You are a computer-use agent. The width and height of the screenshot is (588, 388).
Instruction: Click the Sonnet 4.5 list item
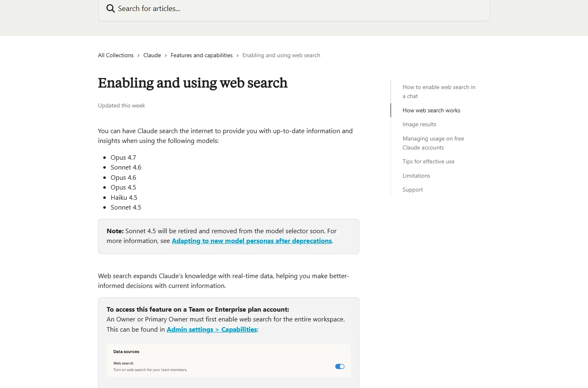(126, 207)
